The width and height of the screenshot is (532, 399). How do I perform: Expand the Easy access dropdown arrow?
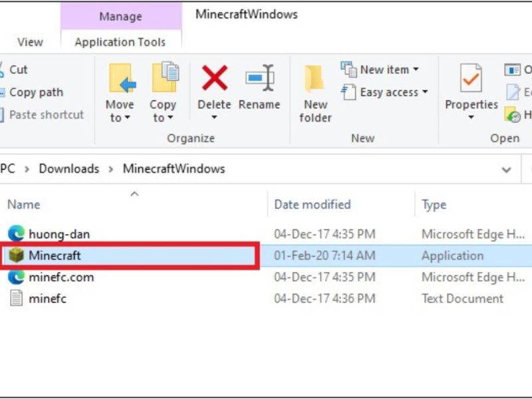point(425,92)
